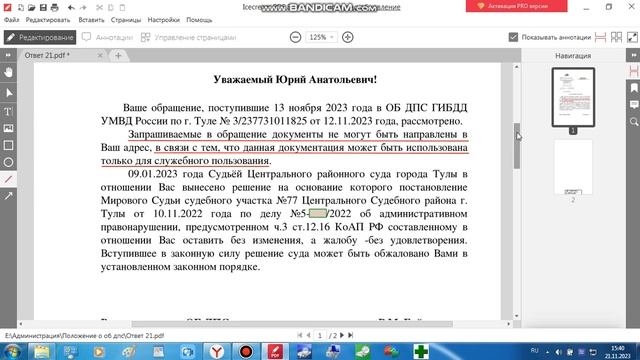Open Windows Explorer from the taskbar
Viewport: 640px width, 360px height.
(42, 351)
